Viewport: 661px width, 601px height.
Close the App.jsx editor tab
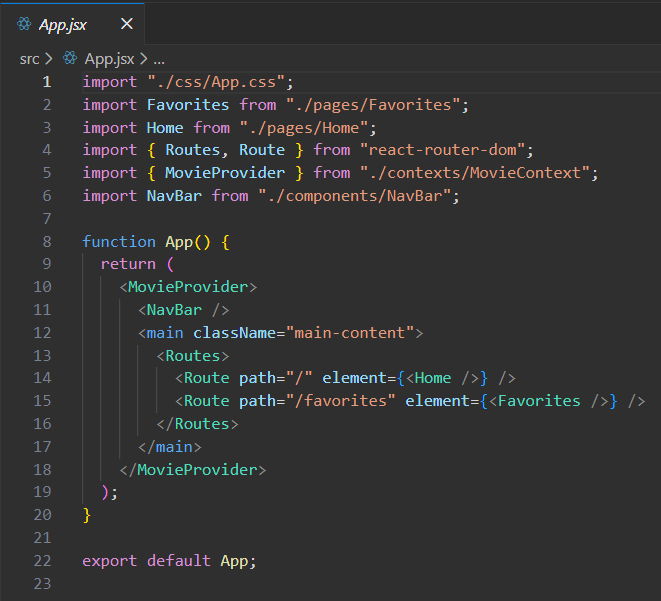pyautogui.click(x=125, y=23)
